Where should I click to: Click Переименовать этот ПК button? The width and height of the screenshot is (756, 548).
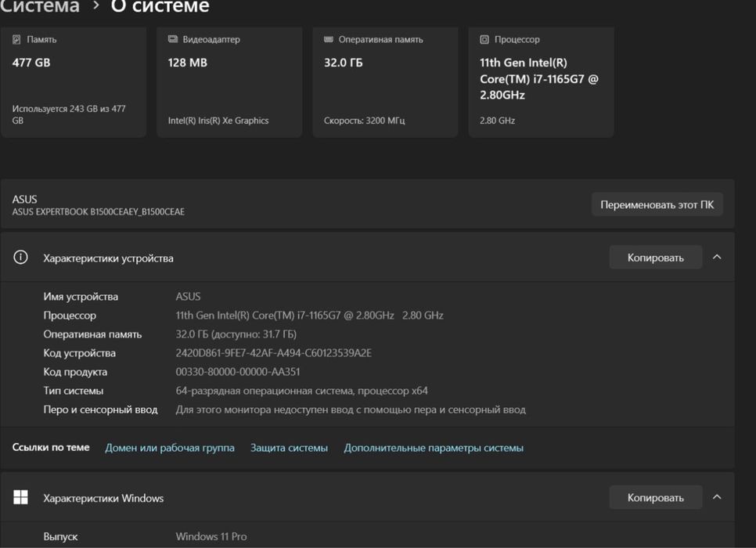657,204
